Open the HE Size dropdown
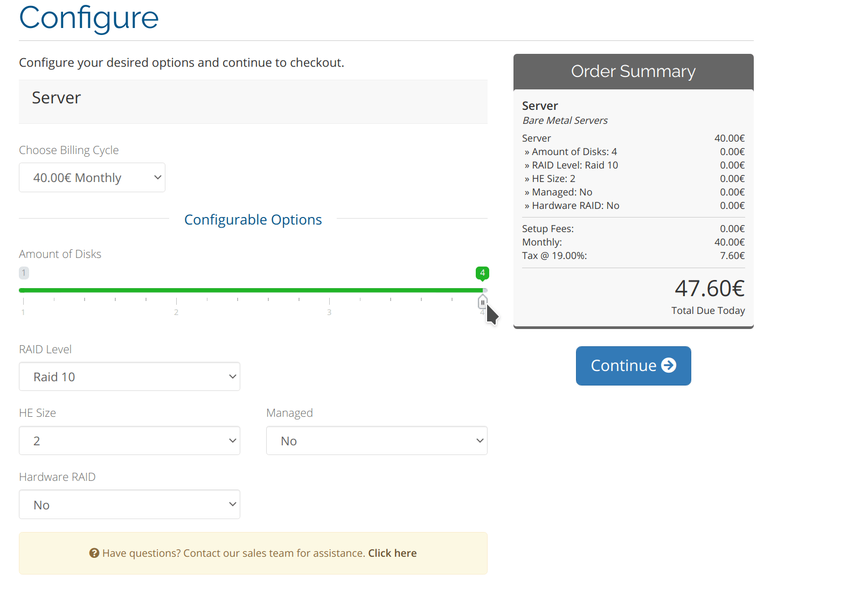The image size is (868, 595). [129, 440]
